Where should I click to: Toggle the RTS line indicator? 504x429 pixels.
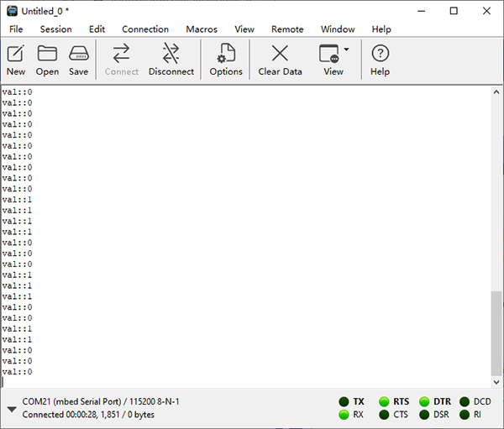click(384, 401)
